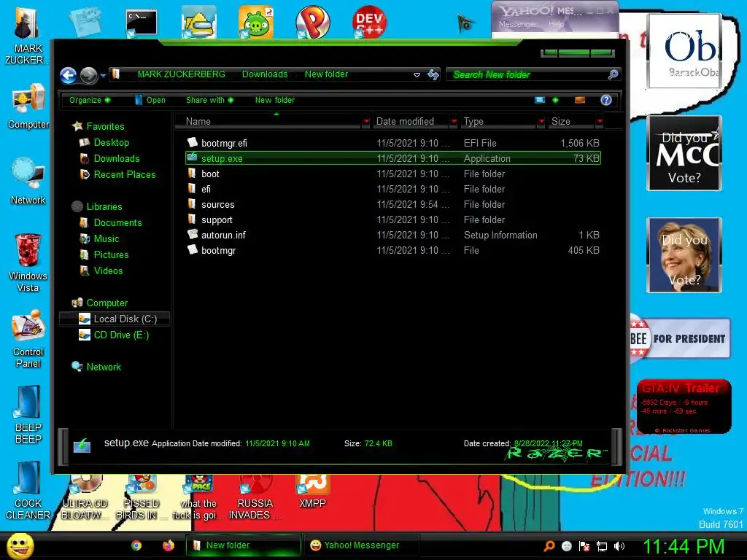This screenshot has height=560, width=747.
Task: Open the recent locations dropdown beside Forward
Action: (x=102, y=75)
